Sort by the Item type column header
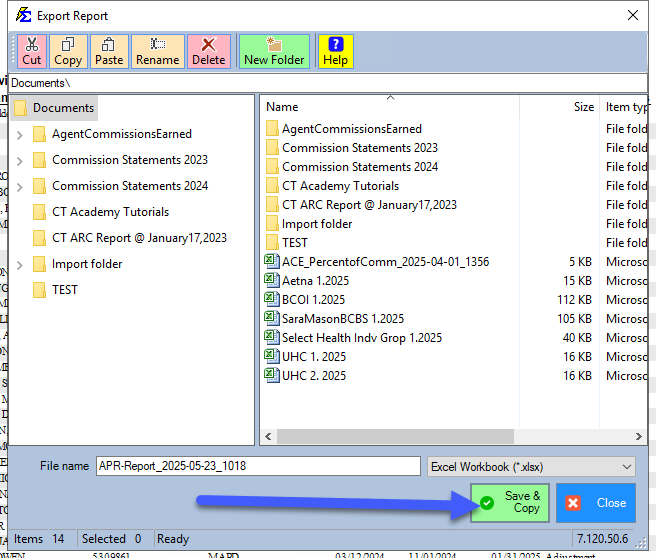Image resolution: width=656 pixels, height=558 pixels. [624, 107]
